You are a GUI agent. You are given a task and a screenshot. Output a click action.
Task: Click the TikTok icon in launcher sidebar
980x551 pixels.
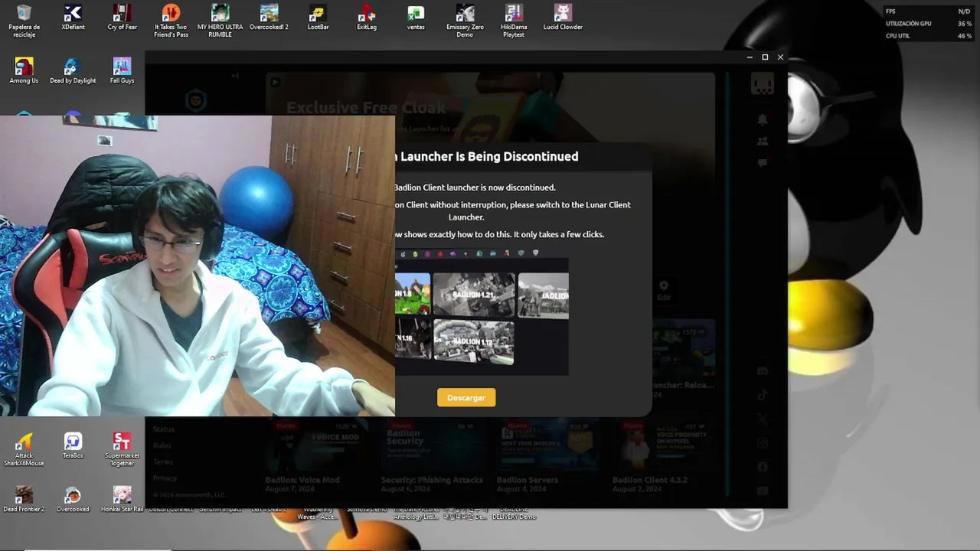[763, 395]
